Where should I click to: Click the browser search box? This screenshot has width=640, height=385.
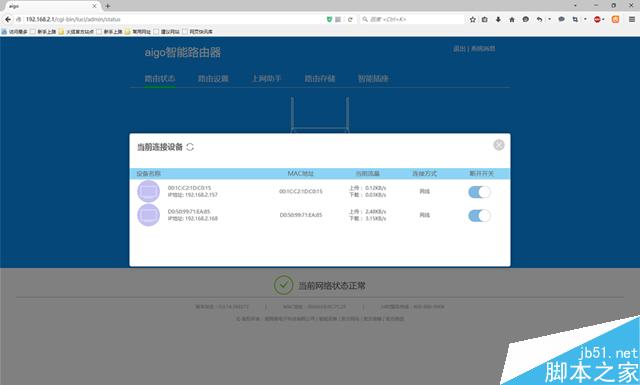pyautogui.click(x=412, y=19)
